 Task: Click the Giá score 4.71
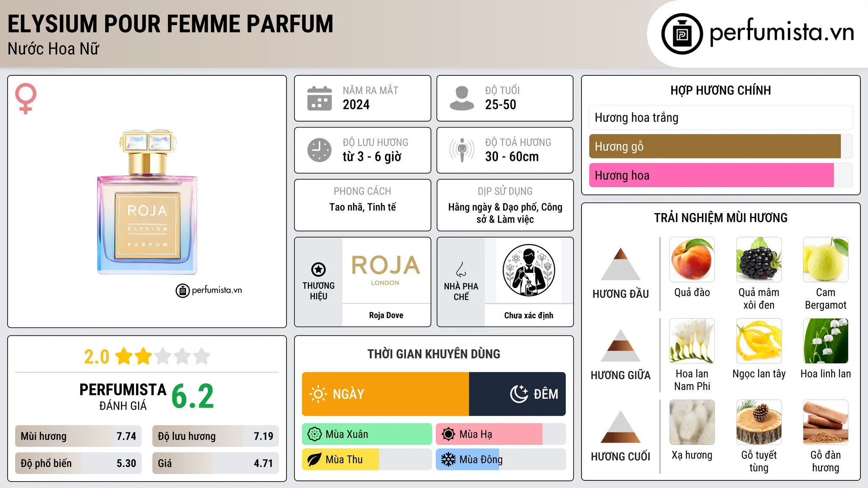pyautogui.click(x=264, y=463)
